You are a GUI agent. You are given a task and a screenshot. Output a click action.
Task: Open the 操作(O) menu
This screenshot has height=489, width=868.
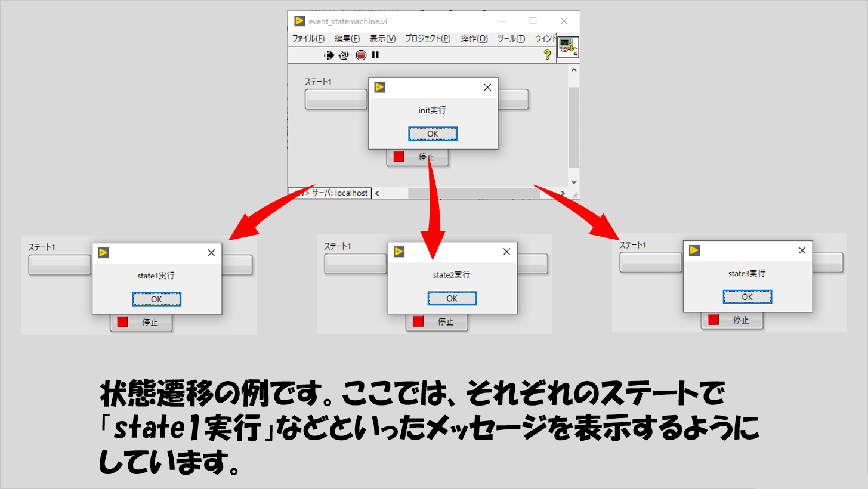click(474, 39)
